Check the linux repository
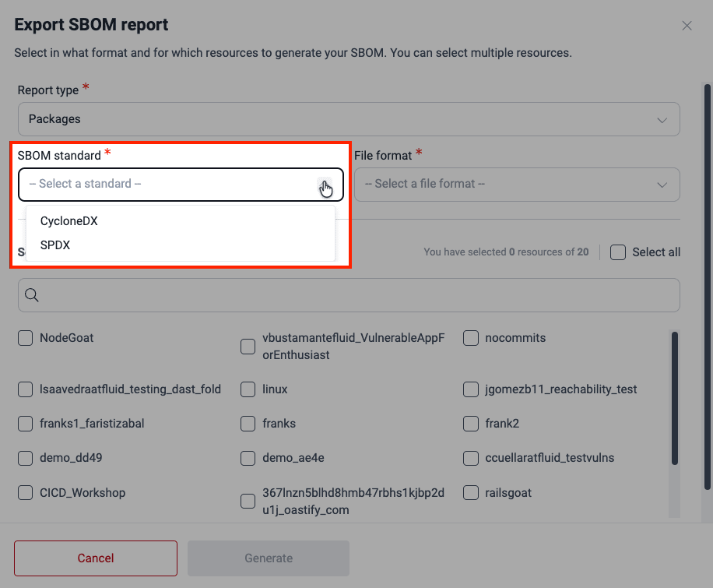This screenshot has height=588, width=713. 248,388
